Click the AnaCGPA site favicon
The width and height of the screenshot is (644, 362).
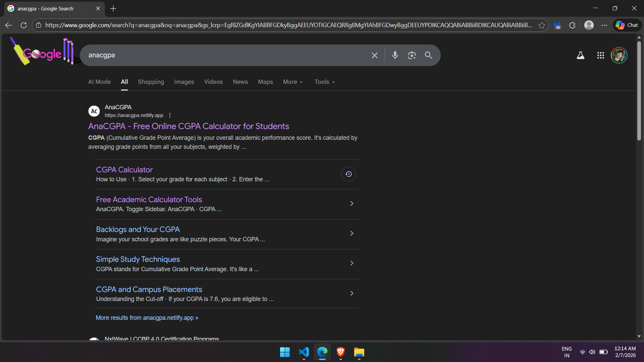pyautogui.click(x=94, y=111)
